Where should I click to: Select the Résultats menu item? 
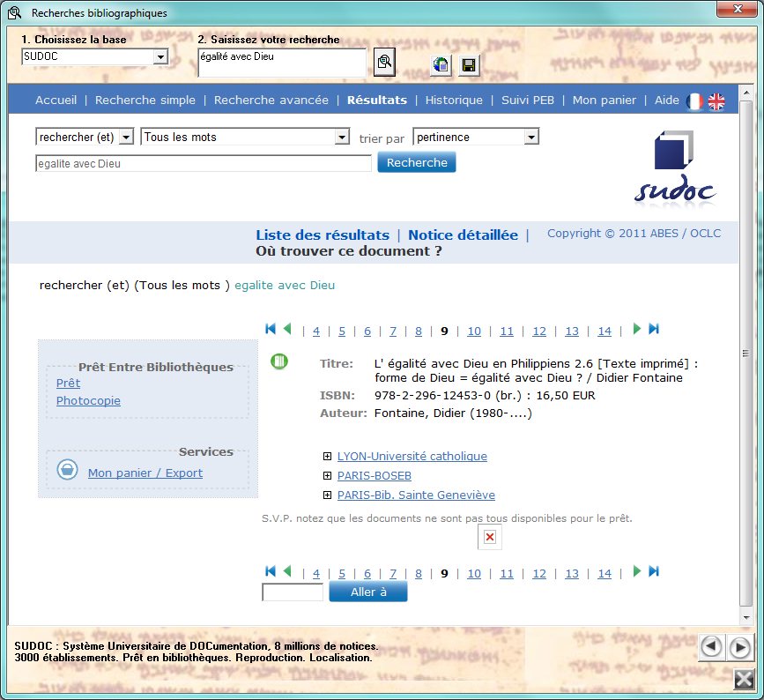tap(377, 100)
